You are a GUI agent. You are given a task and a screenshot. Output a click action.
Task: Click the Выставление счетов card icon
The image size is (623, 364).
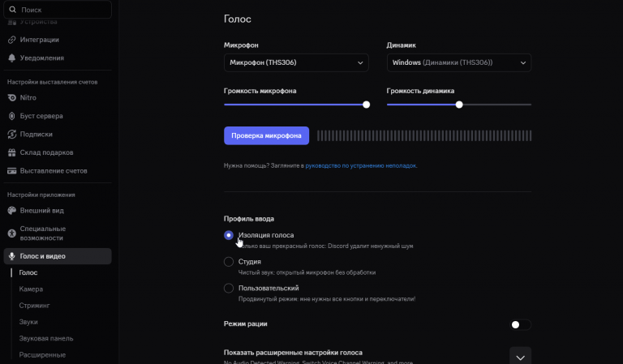[x=12, y=171]
